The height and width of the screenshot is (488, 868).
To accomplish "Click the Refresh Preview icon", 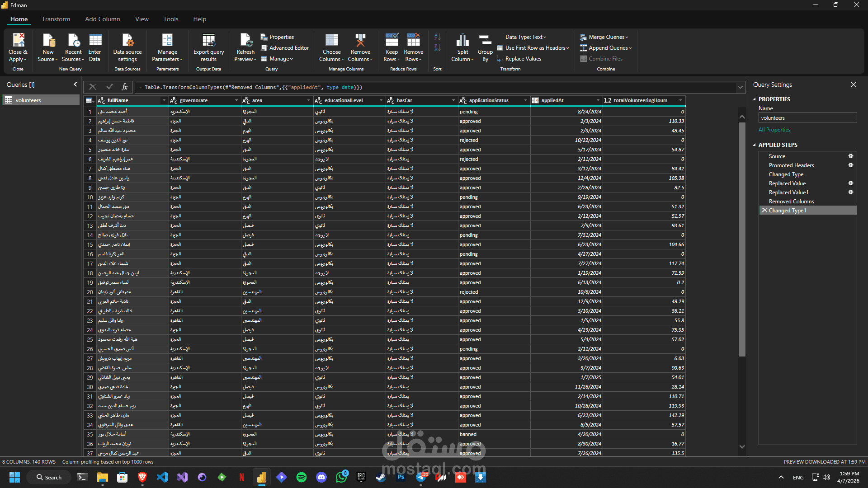I will (245, 40).
